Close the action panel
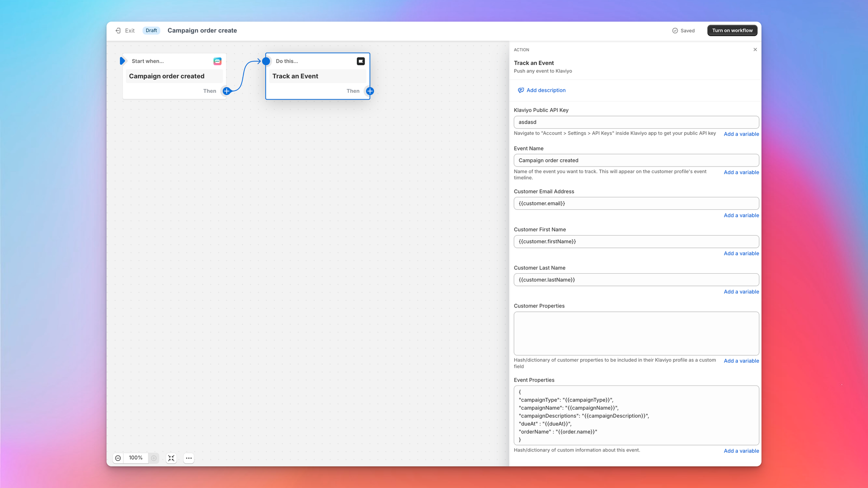Screen dimensions: 868x488 [755, 50]
